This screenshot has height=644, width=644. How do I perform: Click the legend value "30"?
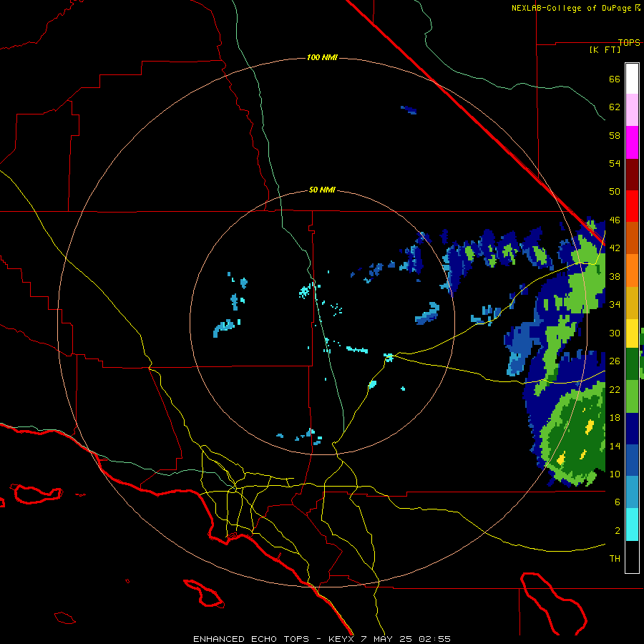[x=615, y=333]
